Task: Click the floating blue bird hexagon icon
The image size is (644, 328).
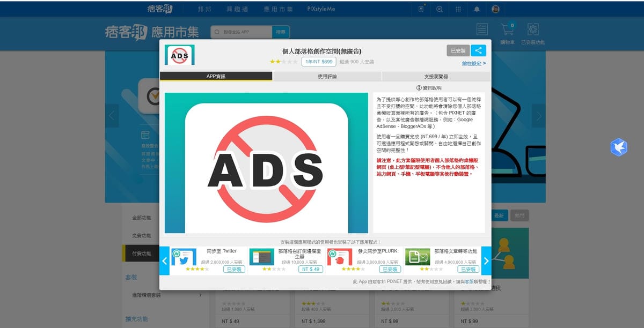Action: pos(619,147)
